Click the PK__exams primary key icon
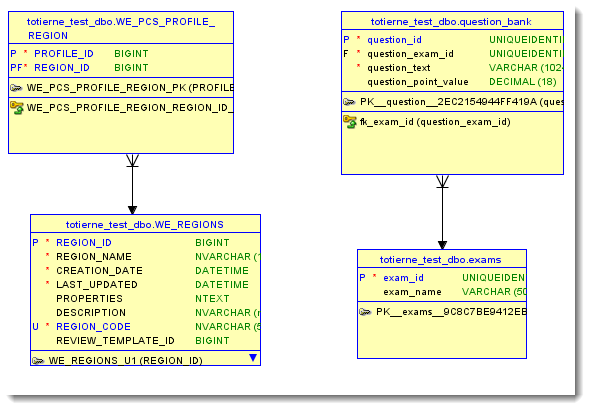 [365, 312]
